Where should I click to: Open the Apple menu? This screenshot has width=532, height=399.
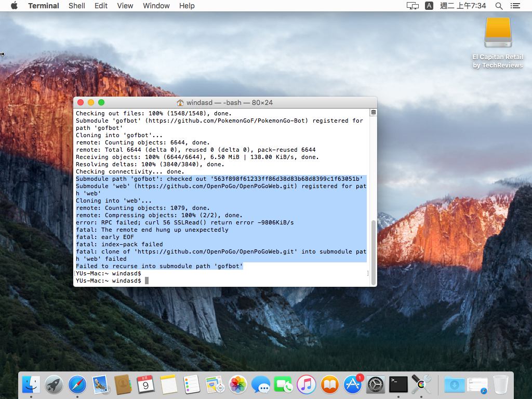tap(14, 6)
